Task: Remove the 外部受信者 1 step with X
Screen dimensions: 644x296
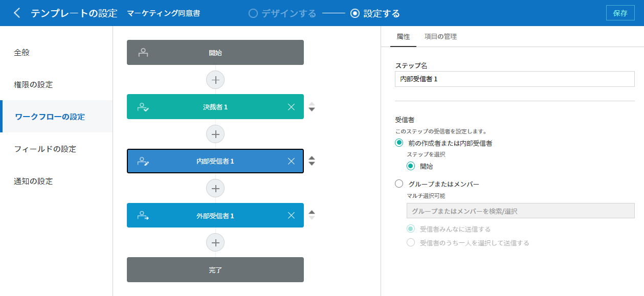Action: [x=291, y=215]
